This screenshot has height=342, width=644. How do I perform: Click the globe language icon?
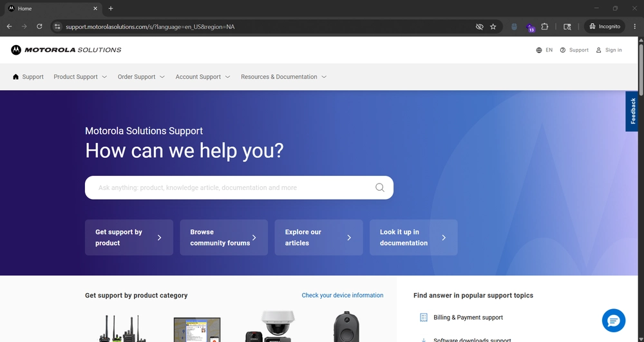(539, 50)
